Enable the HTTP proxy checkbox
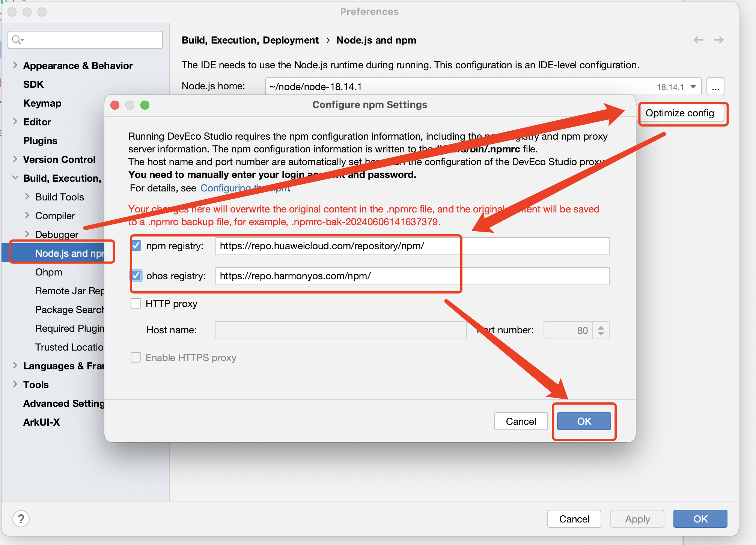Image resolution: width=756 pixels, height=545 pixels. (136, 303)
